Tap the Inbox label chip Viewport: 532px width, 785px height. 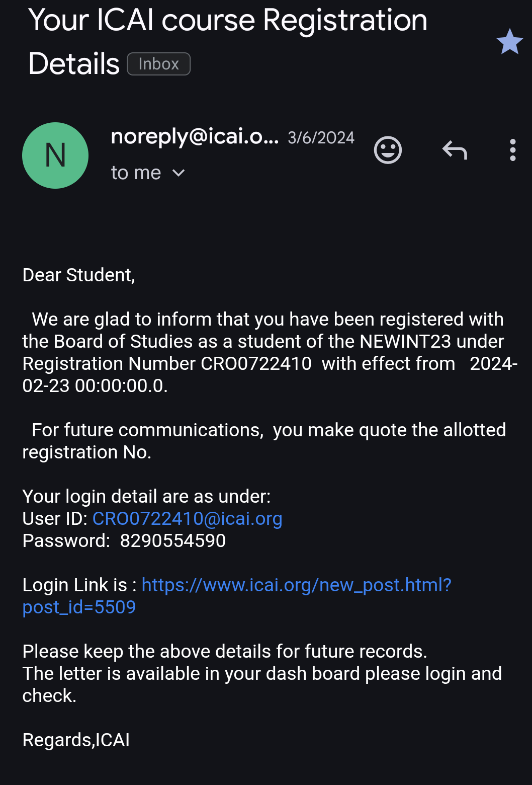[158, 64]
